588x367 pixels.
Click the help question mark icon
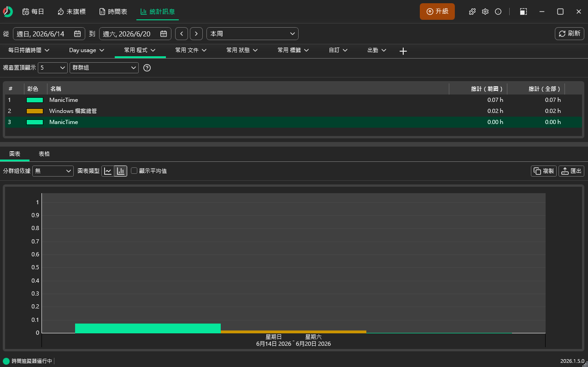[147, 68]
